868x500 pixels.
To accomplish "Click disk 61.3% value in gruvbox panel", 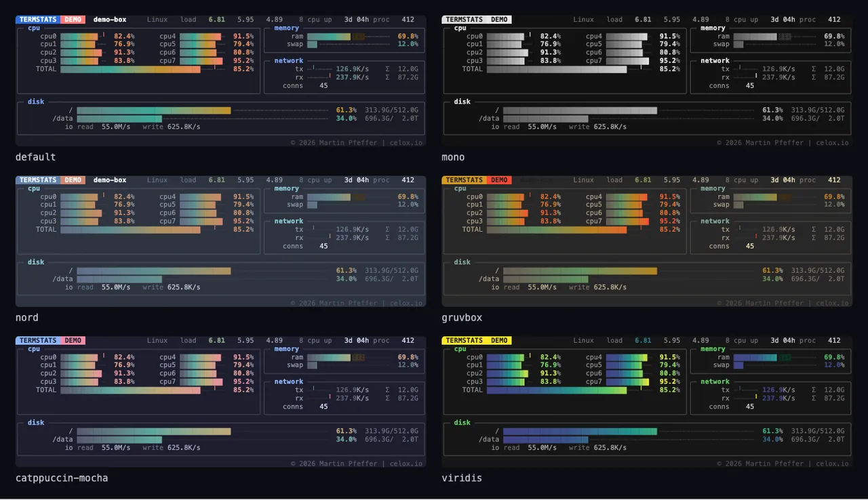I will 772,271.
